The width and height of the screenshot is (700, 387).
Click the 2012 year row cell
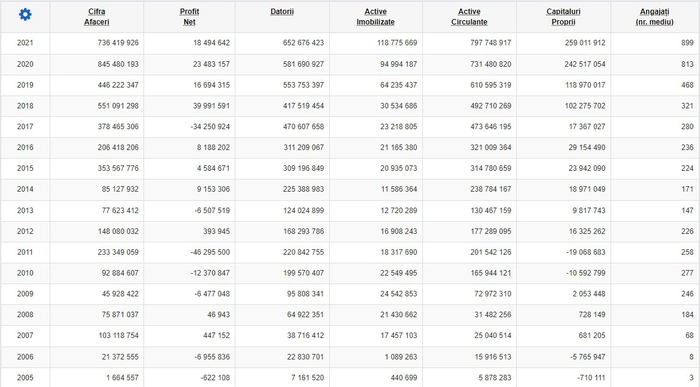pyautogui.click(x=25, y=231)
